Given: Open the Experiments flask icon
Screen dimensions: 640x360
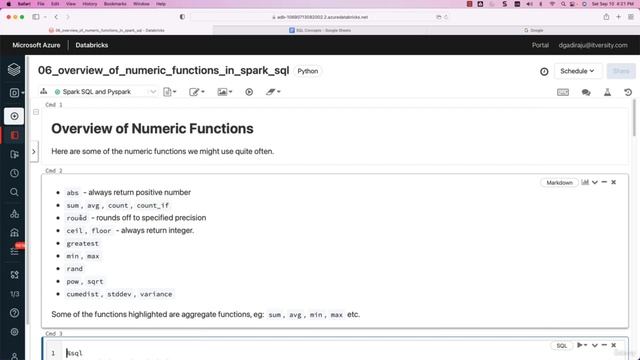Looking at the screenshot, I should [x=607, y=92].
